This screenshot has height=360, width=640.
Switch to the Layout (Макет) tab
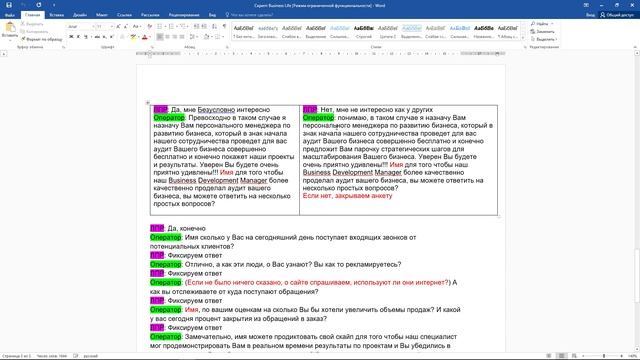tap(102, 15)
